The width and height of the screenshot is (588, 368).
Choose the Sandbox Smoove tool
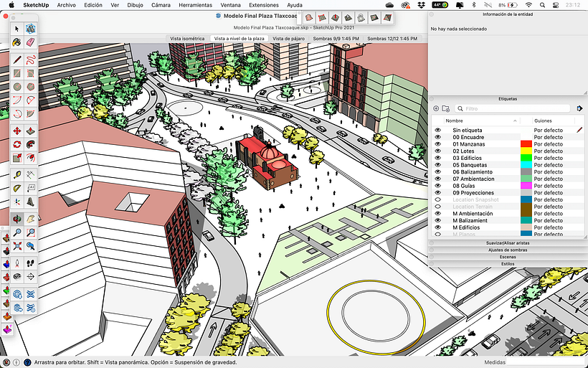pyautogui.click(x=335, y=17)
